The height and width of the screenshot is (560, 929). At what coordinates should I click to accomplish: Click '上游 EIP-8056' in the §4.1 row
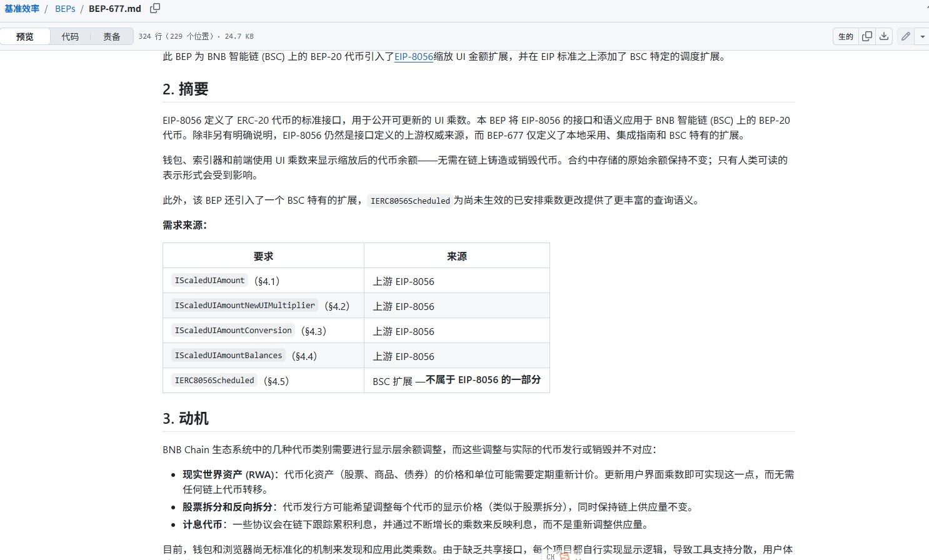click(403, 281)
